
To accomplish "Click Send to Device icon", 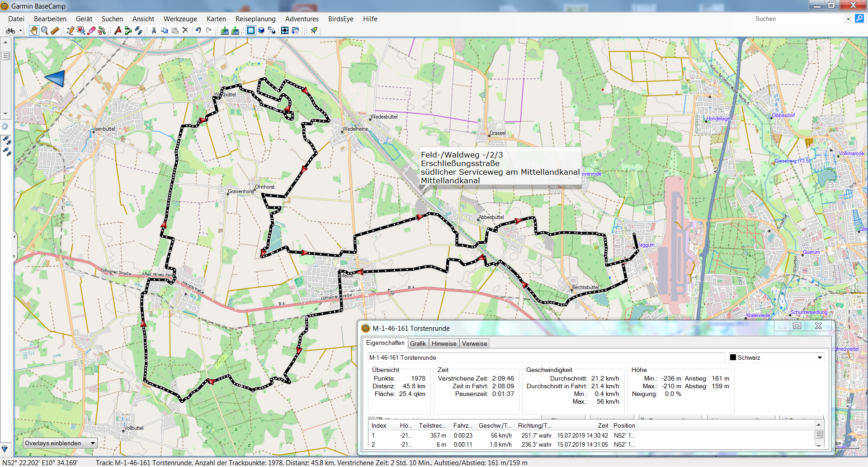I will 225,30.
